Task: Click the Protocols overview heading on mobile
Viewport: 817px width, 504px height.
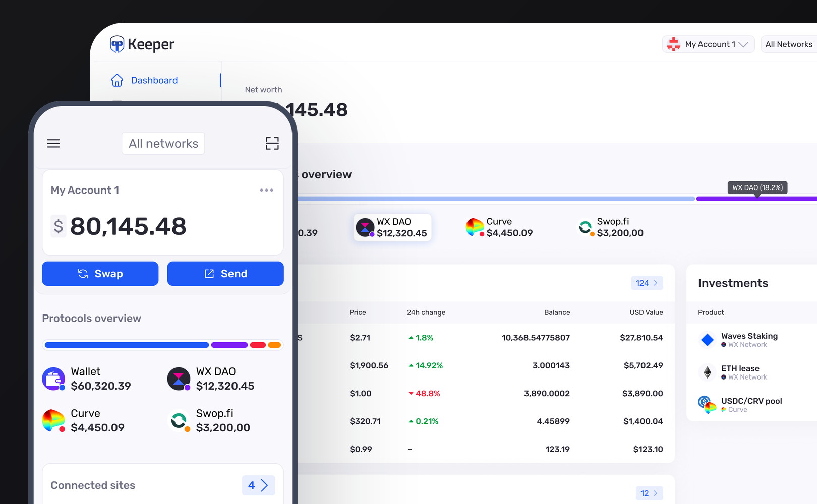Action: 91,319
